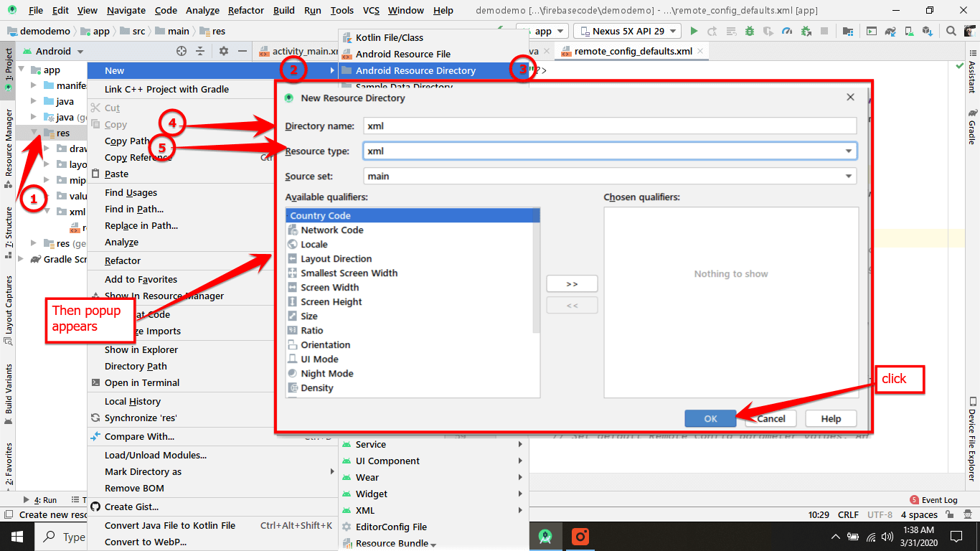This screenshot has height=551, width=980.
Task: Open AVD Manager icon
Action: (x=909, y=31)
